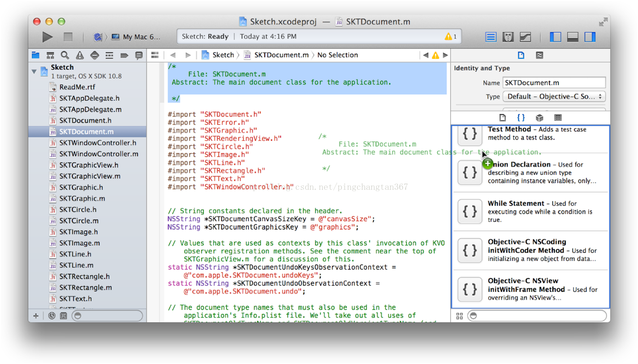Click the navigator filter search field
The height and width of the screenshot is (364, 638).
107,316
